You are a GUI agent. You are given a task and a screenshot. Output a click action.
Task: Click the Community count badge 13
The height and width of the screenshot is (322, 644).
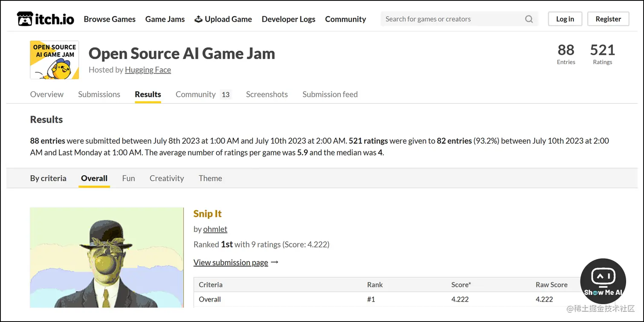(x=226, y=95)
